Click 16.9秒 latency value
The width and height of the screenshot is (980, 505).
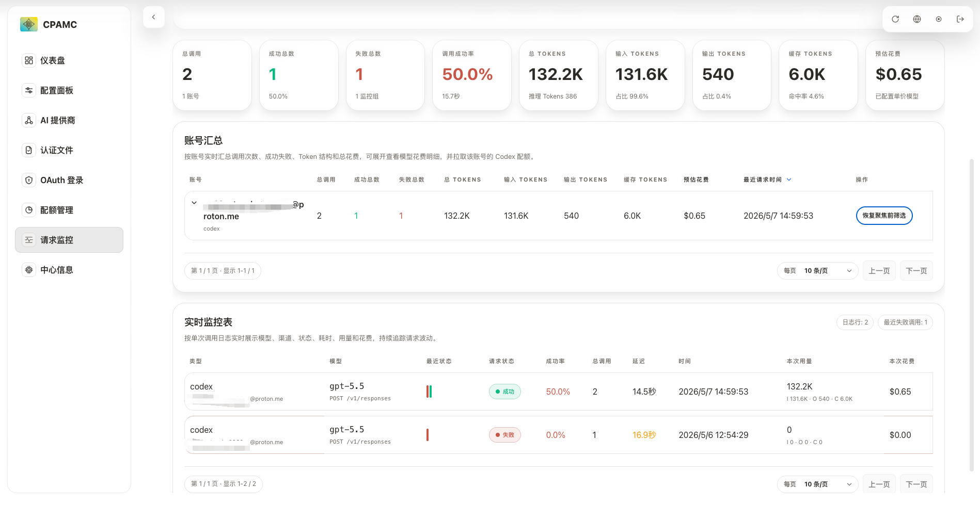tap(644, 435)
